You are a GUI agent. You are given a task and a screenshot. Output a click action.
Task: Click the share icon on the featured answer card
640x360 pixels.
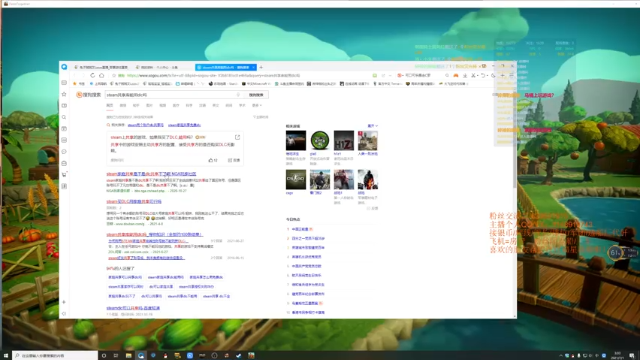tap(237, 137)
